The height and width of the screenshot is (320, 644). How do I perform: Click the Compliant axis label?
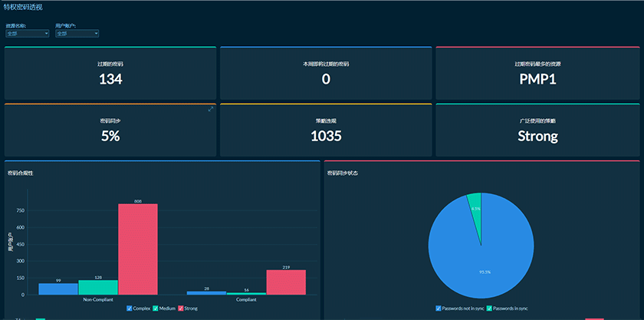[x=246, y=300]
